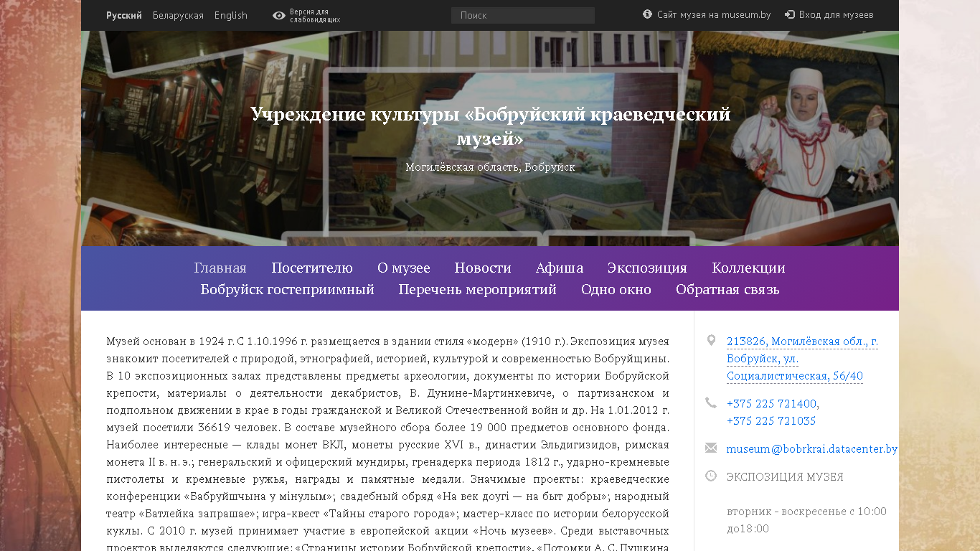This screenshot has width=980, height=551.
Task: Open Сайт музея на museum.by link
Action: pyautogui.click(x=714, y=14)
